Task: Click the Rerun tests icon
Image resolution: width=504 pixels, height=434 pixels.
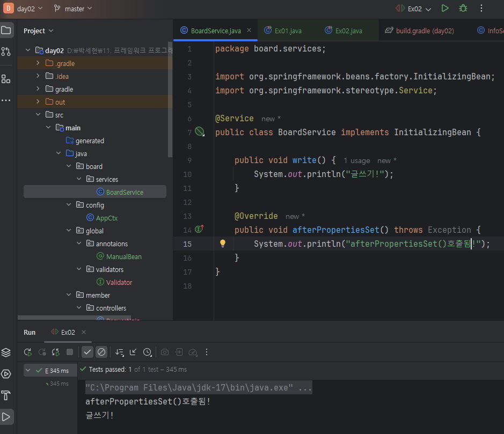Action: [28, 352]
